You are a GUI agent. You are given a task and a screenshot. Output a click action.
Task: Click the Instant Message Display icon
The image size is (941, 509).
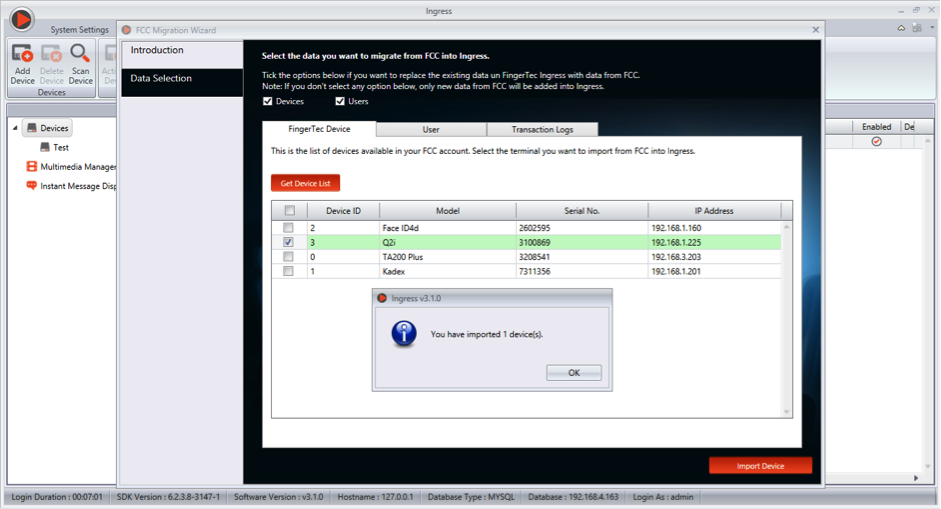[x=32, y=185]
